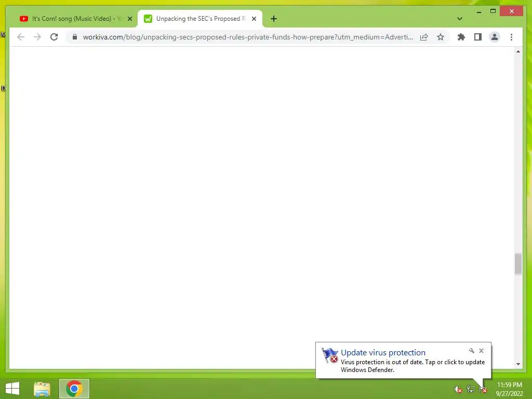Click Chrome taskbar icon
532x399 pixels.
(74, 389)
